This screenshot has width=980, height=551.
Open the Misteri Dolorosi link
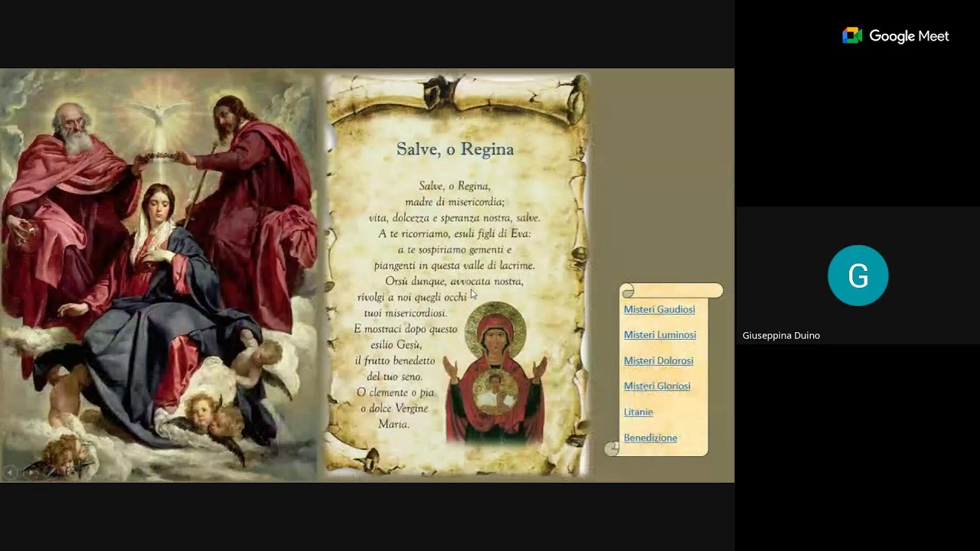[x=658, y=360]
